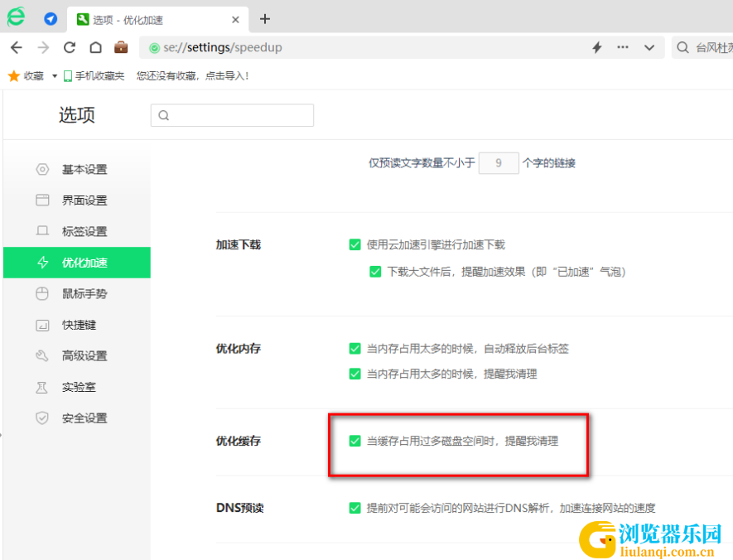
Task: Click the 优化内存 section label
Action: [239, 348]
